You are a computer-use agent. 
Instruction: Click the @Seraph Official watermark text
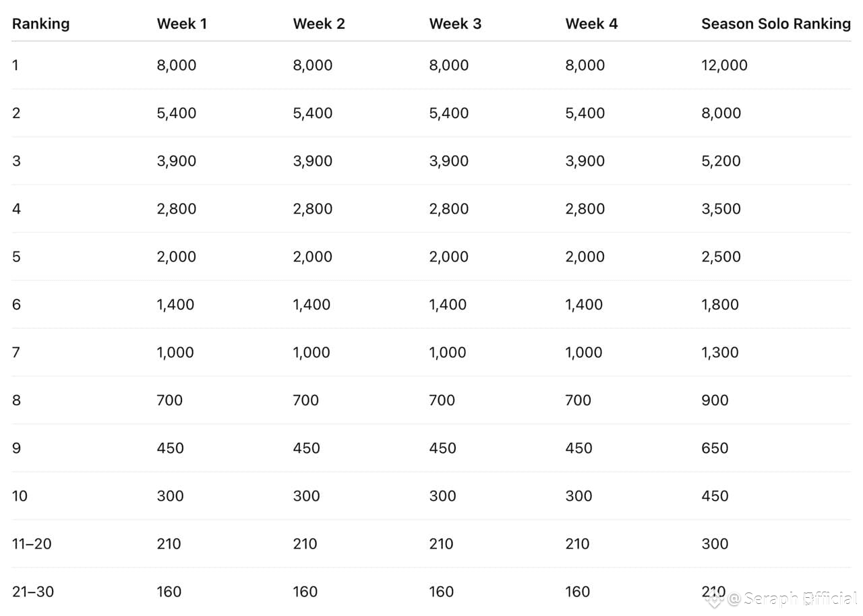(792, 598)
